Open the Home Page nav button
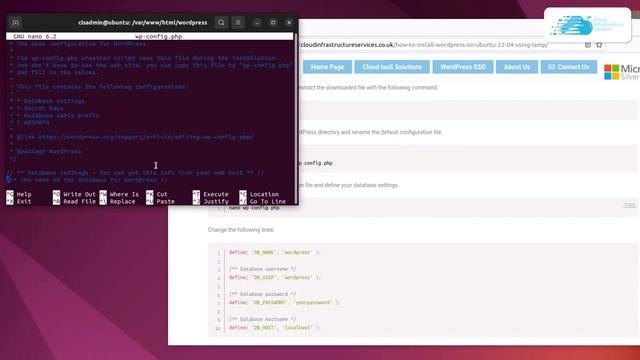Image resolution: width=640 pixels, height=360 pixels. pyautogui.click(x=327, y=67)
